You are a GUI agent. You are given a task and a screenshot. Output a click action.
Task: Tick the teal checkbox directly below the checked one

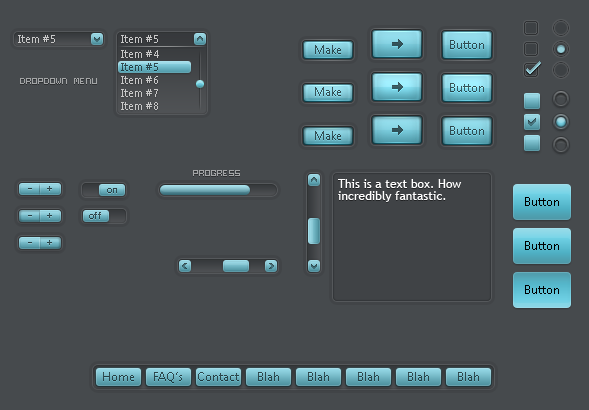532,143
